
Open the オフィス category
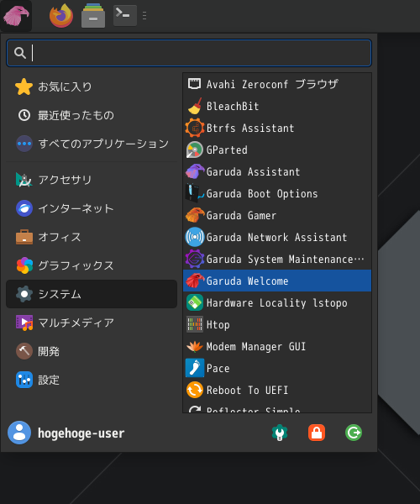(92, 237)
